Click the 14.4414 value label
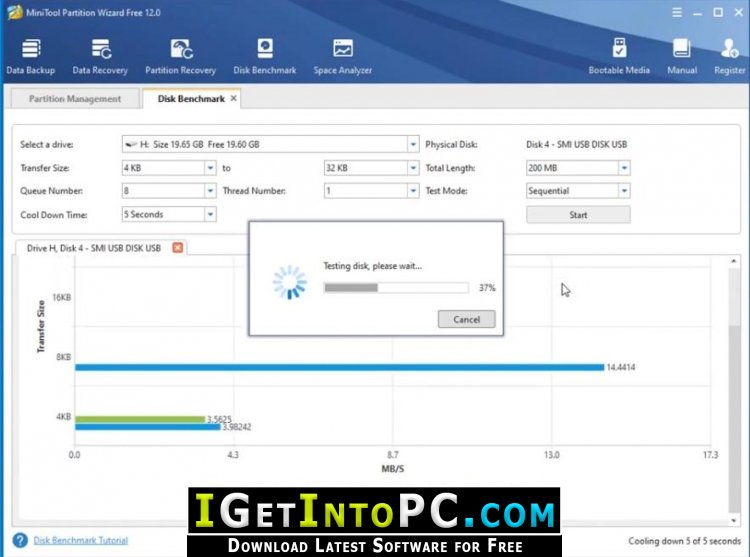Screen dimensions: 750x557 click(621, 367)
